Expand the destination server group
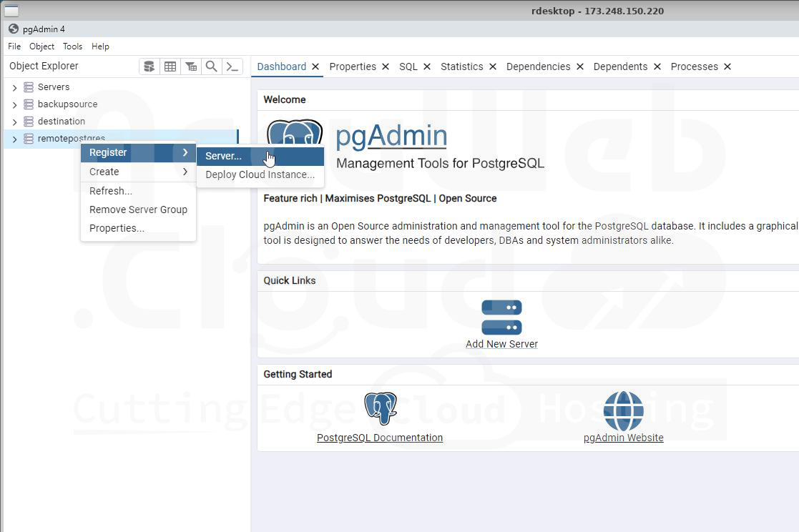The image size is (799, 532). (x=14, y=122)
